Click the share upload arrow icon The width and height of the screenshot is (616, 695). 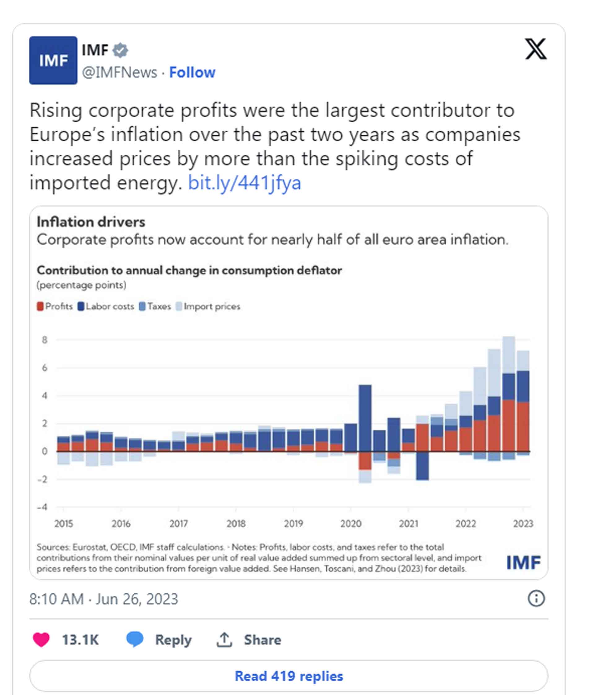224,640
